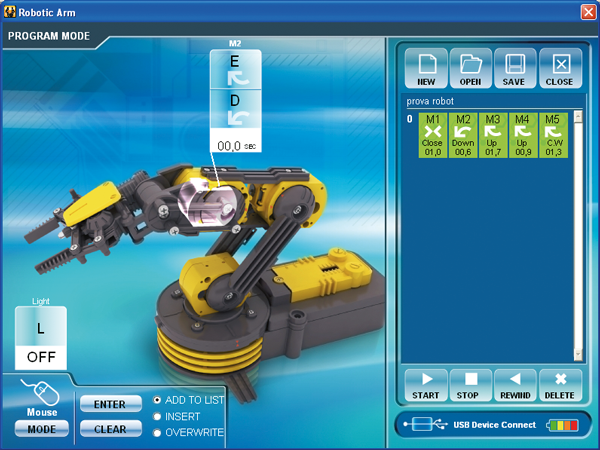The width and height of the screenshot is (600, 450).
Task: Rewind the program sequence
Action: click(x=515, y=385)
